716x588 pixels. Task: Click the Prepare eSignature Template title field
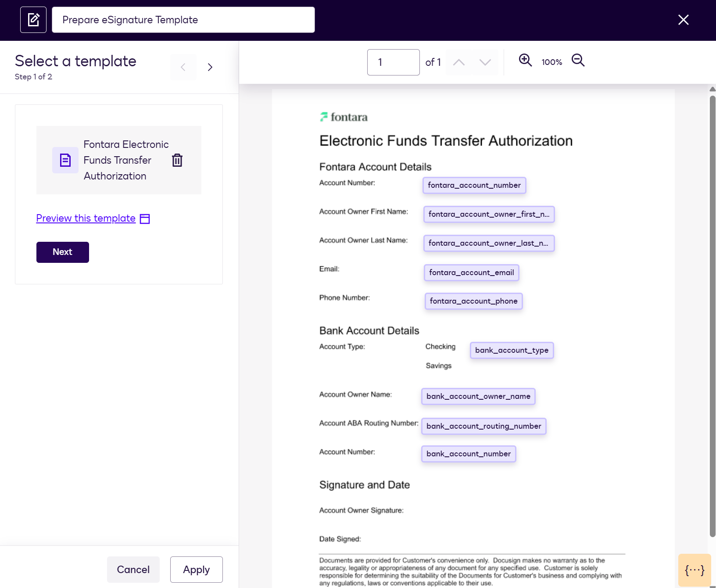(x=183, y=20)
